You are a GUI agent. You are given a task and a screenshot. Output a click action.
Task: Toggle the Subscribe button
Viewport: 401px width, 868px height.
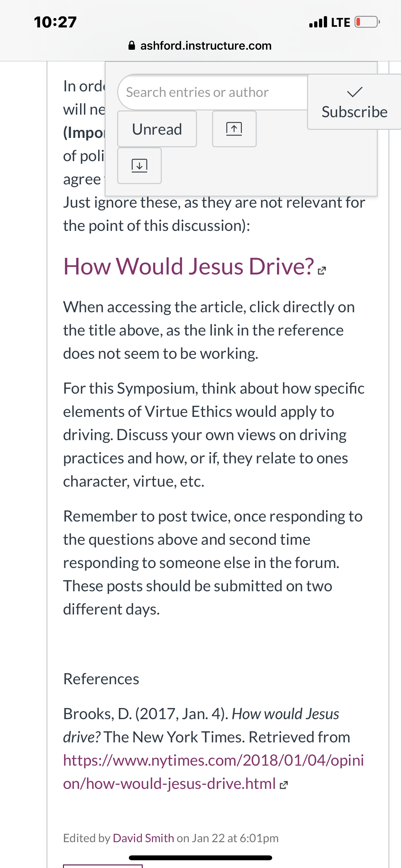pyautogui.click(x=354, y=102)
